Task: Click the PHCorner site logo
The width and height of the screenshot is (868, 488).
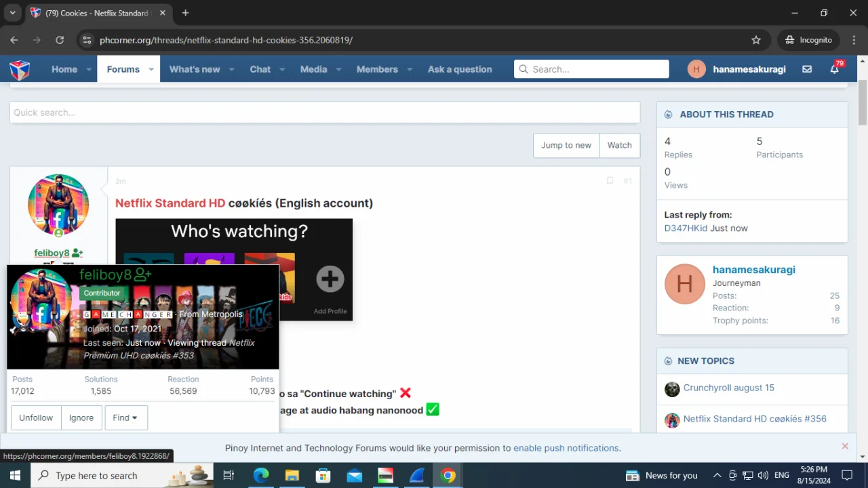Action: point(20,69)
